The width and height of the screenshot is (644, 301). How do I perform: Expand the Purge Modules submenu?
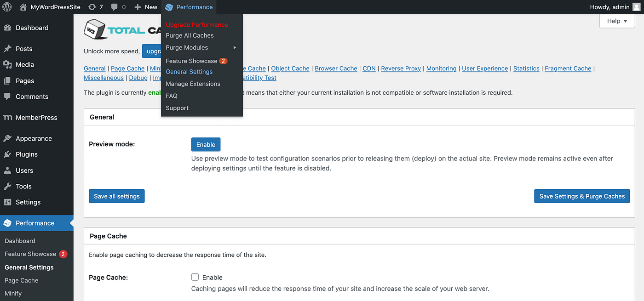pos(187,47)
